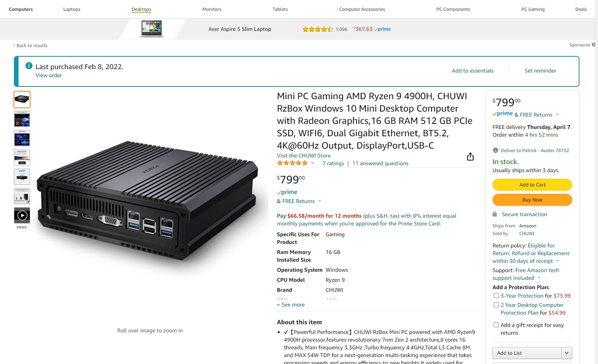
Task: Go to PC Gaming category
Action: [x=533, y=9]
